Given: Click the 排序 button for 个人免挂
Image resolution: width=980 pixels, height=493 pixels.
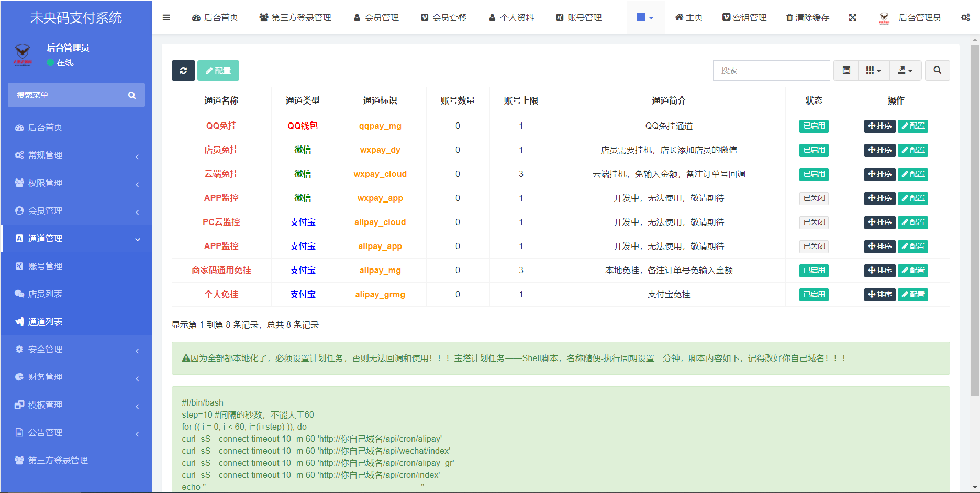Looking at the screenshot, I should tap(879, 295).
